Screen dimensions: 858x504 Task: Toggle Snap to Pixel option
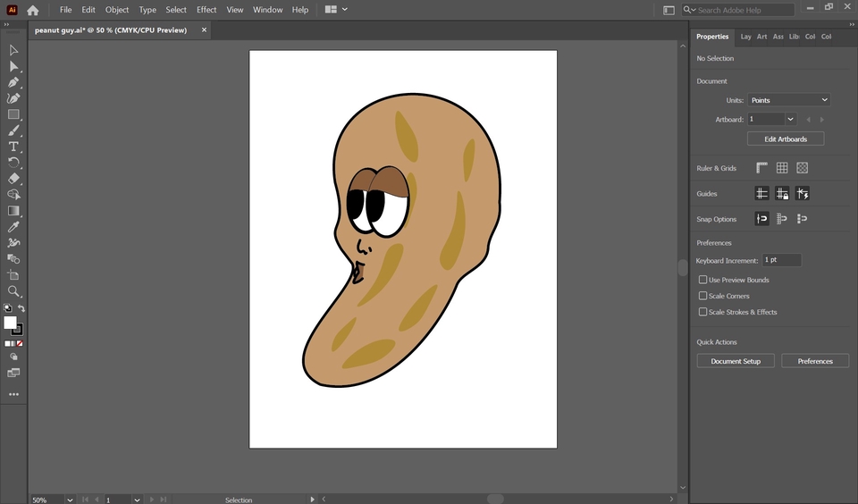[x=803, y=219]
